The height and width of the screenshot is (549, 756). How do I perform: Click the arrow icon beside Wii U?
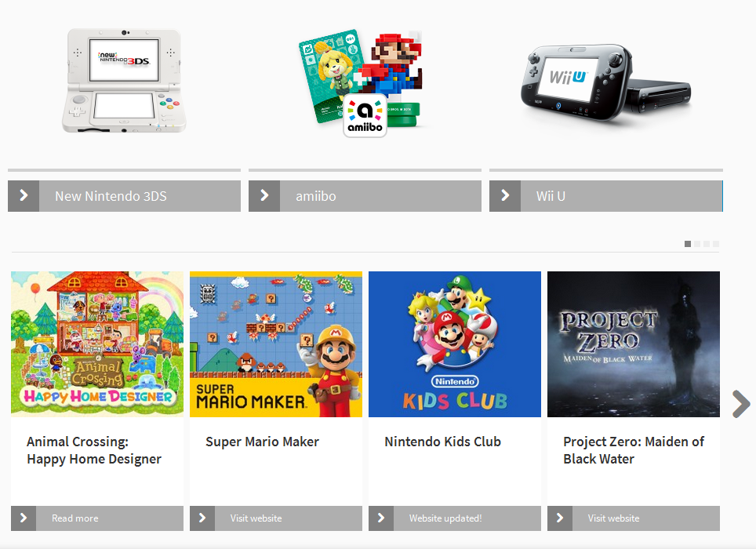(505, 196)
